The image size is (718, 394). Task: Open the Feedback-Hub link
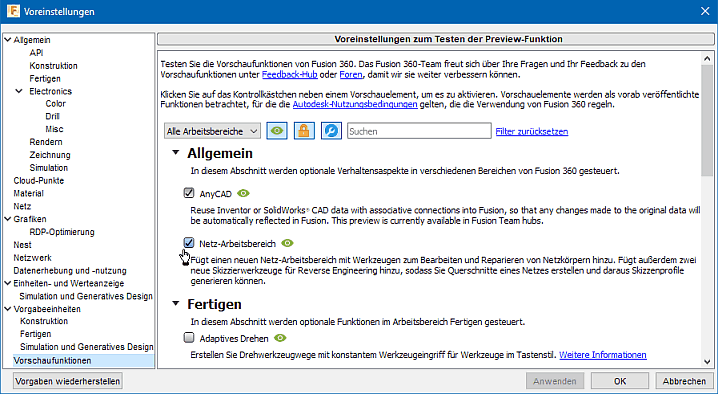coord(289,74)
